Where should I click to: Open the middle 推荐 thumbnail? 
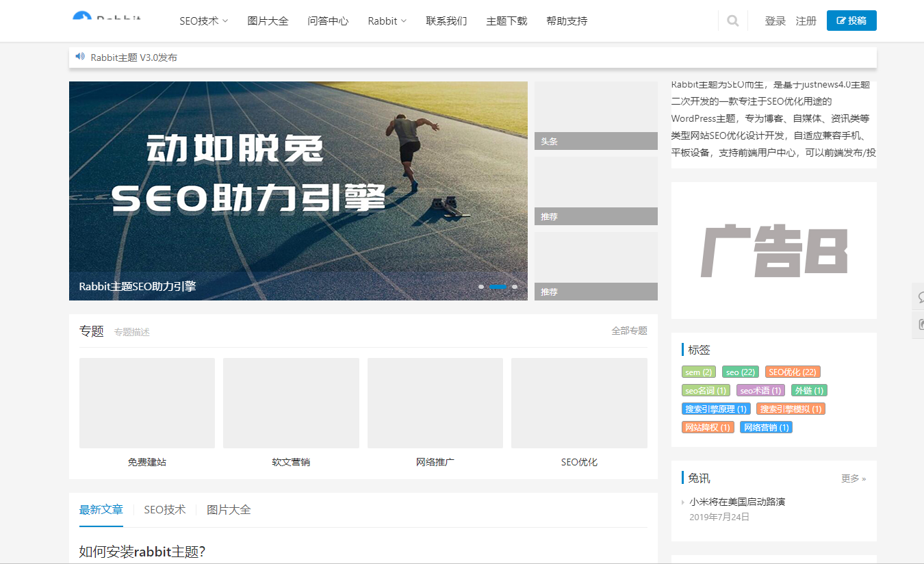pos(596,191)
